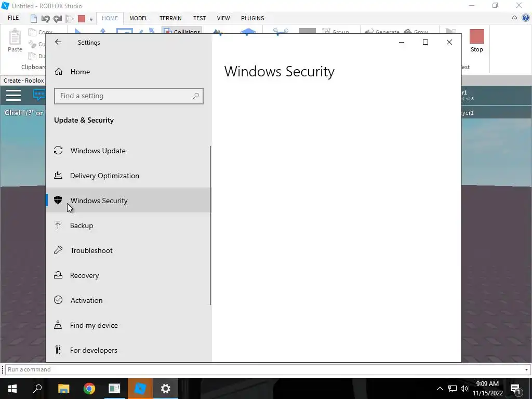Open Troubleshoot settings
The image size is (532, 399).
point(129,250)
